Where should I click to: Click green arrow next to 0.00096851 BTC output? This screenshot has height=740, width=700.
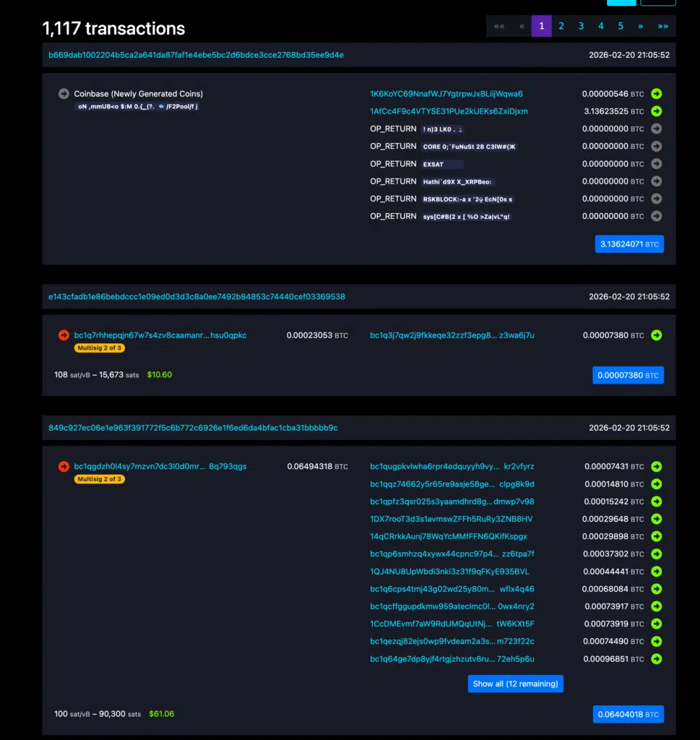click(656, 659)
